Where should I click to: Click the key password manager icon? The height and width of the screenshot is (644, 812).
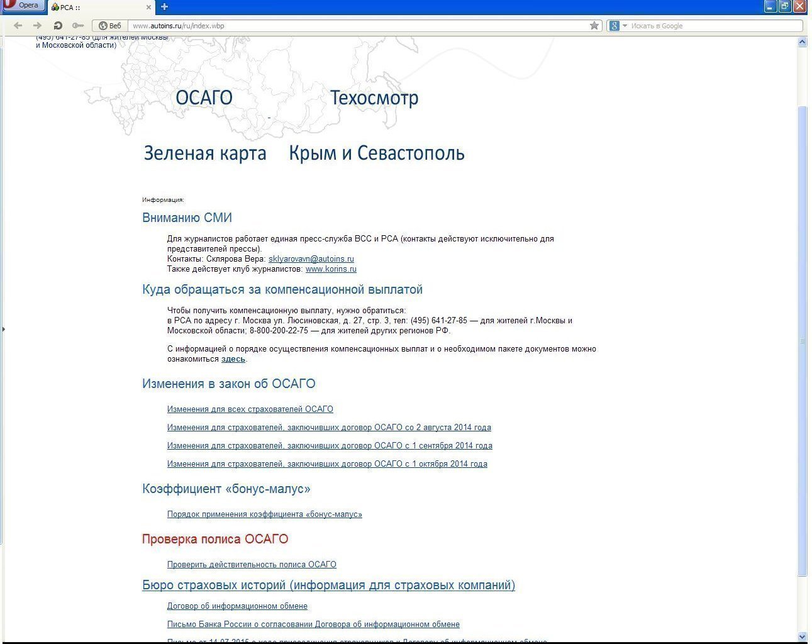tap(78, 26)
